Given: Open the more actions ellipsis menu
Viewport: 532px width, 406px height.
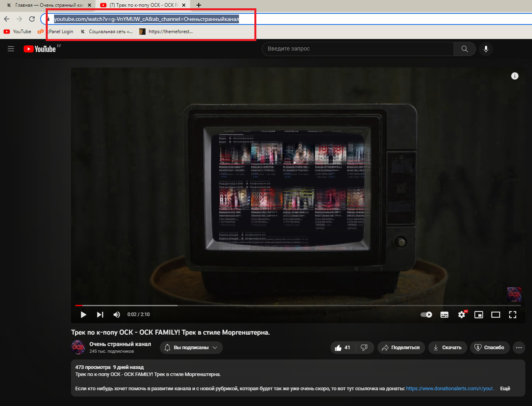Looking at the screenshot, I should 519,348.
